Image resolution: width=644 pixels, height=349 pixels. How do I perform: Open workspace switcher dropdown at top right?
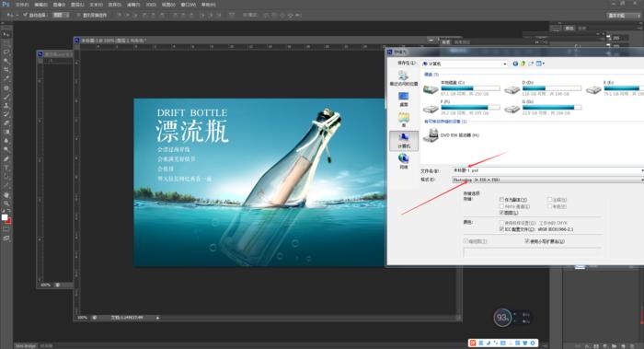[624, 16]
